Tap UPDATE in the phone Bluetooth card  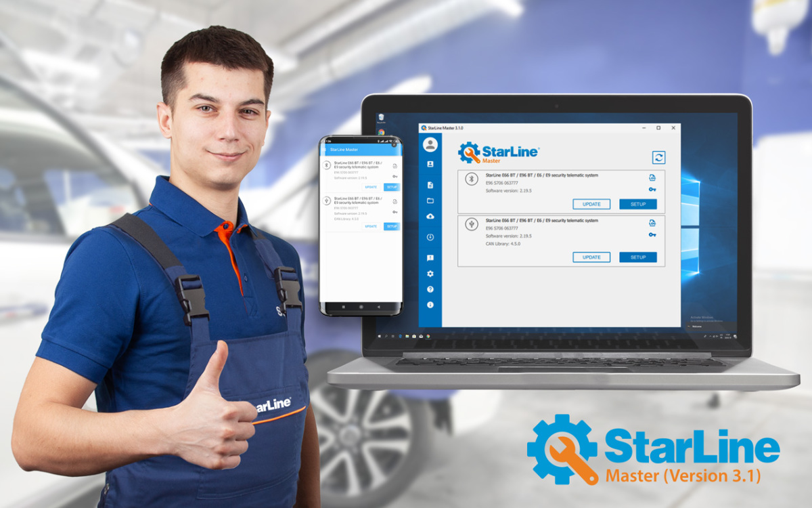[x=371, y=187]
